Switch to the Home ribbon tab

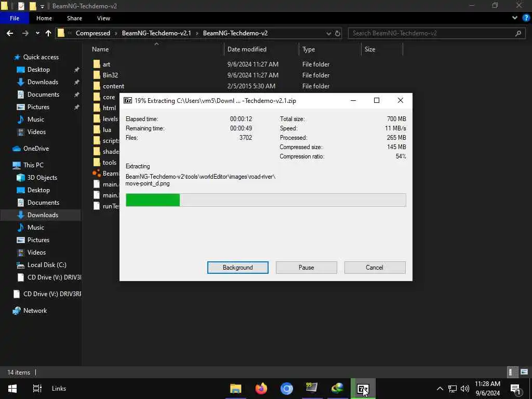click(44, 18)
